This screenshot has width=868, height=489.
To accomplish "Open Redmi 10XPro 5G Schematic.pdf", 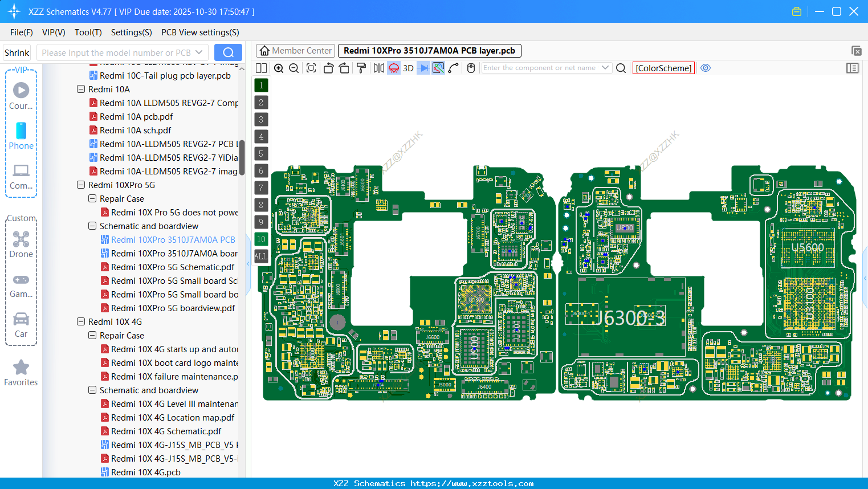I will pyautogui.click(x=173, y=267).
